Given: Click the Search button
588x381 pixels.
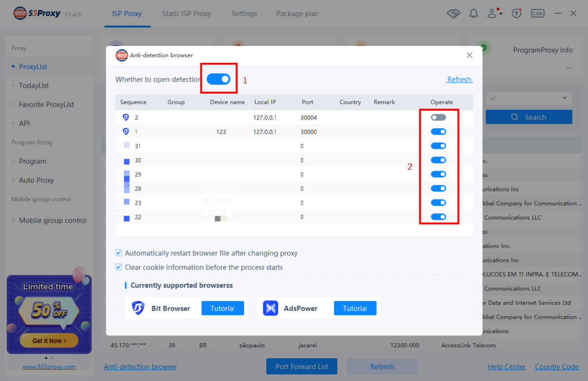Looking at the screenshot, I should pyautogui.click(x=529, y=117).
